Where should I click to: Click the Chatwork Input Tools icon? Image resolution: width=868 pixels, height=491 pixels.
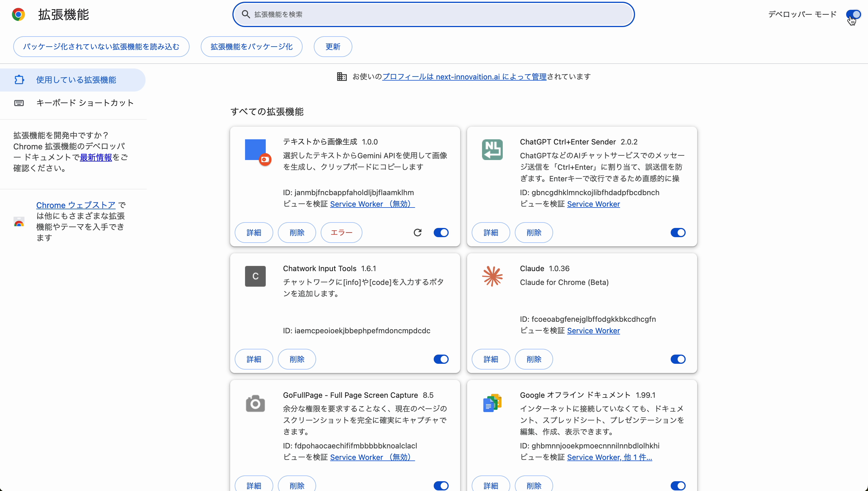point(255,276)
